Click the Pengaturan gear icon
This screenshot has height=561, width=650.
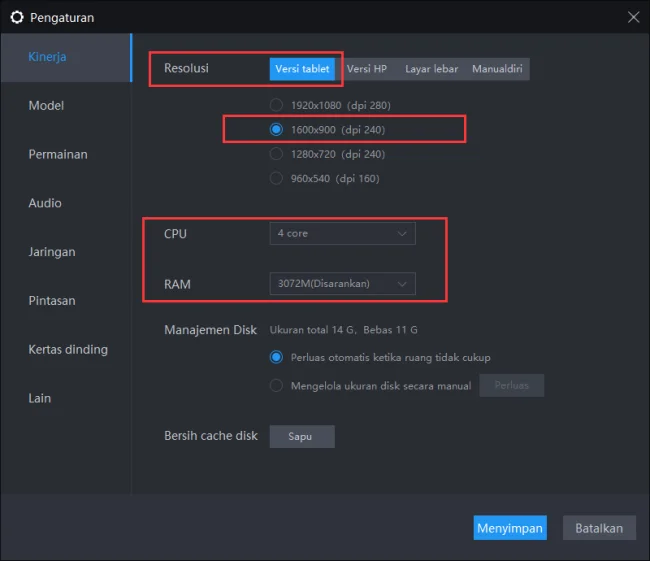click(17, 17)
